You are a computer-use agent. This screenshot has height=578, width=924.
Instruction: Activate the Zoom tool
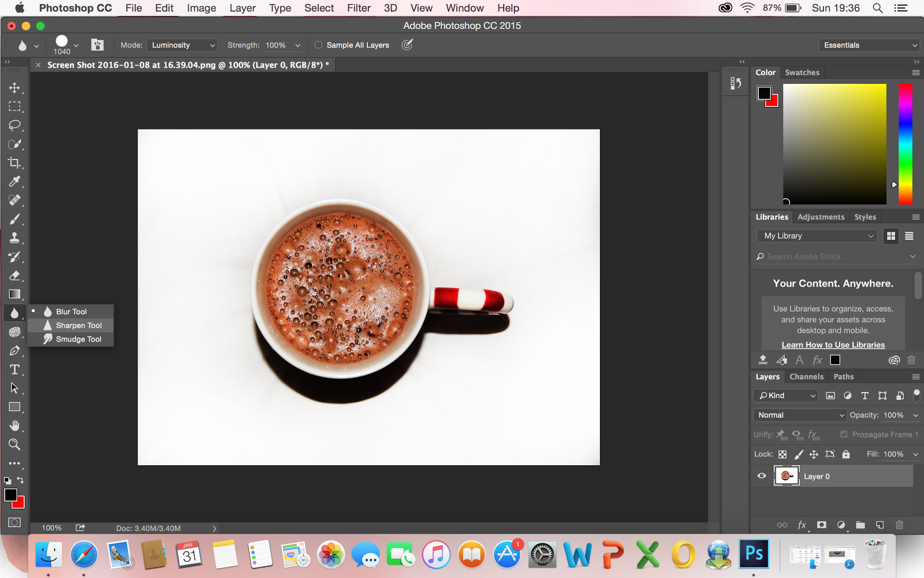click(14, 444)
